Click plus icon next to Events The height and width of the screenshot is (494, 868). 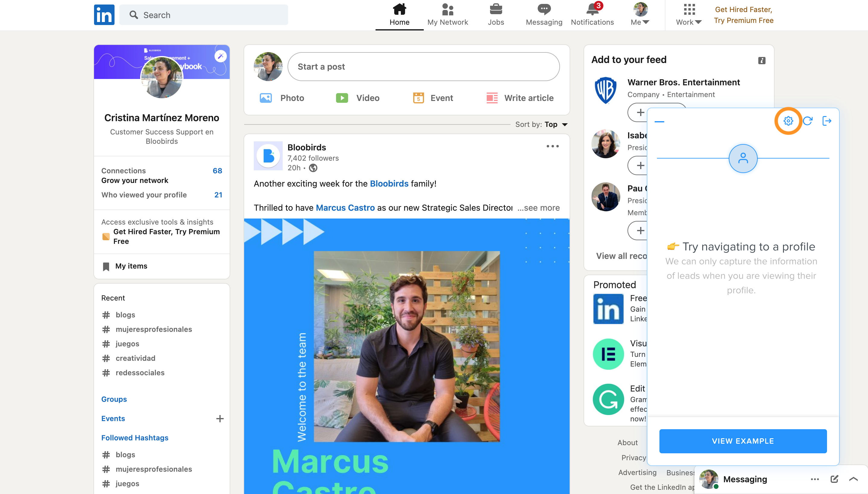tap(220, 419)
